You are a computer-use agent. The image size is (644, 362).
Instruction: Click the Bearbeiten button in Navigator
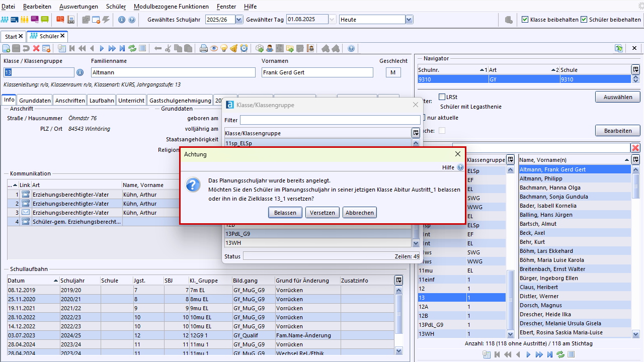[618, 131]
